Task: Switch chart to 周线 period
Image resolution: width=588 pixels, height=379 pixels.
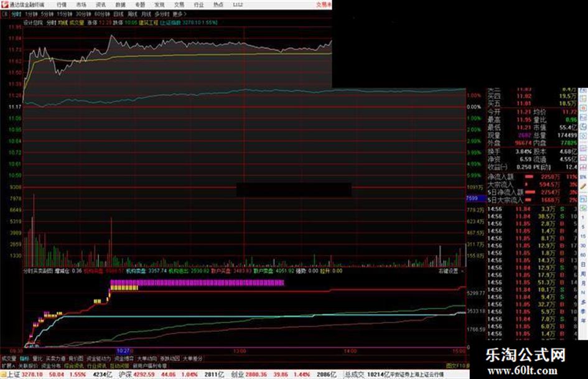Action: 133,14
